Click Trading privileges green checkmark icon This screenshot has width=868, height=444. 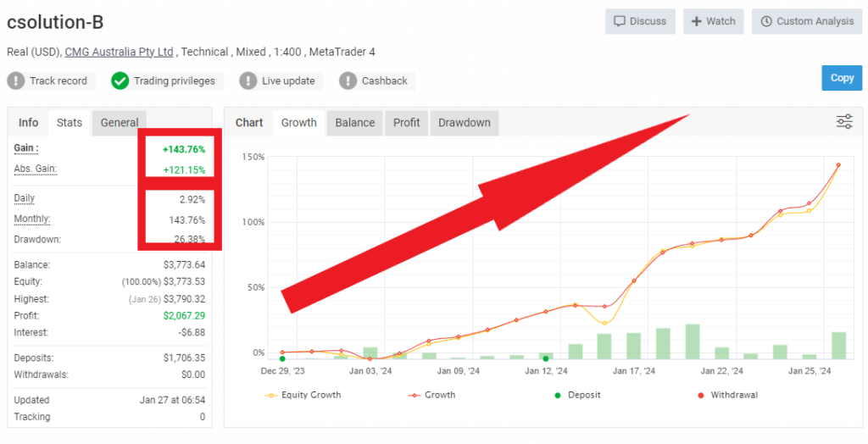120,80
